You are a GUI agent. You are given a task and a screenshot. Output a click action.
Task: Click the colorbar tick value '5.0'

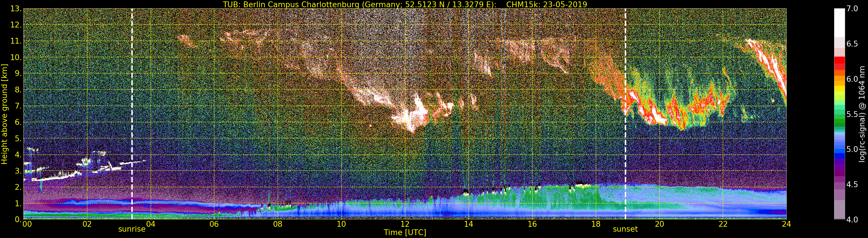tap(852, 149)
